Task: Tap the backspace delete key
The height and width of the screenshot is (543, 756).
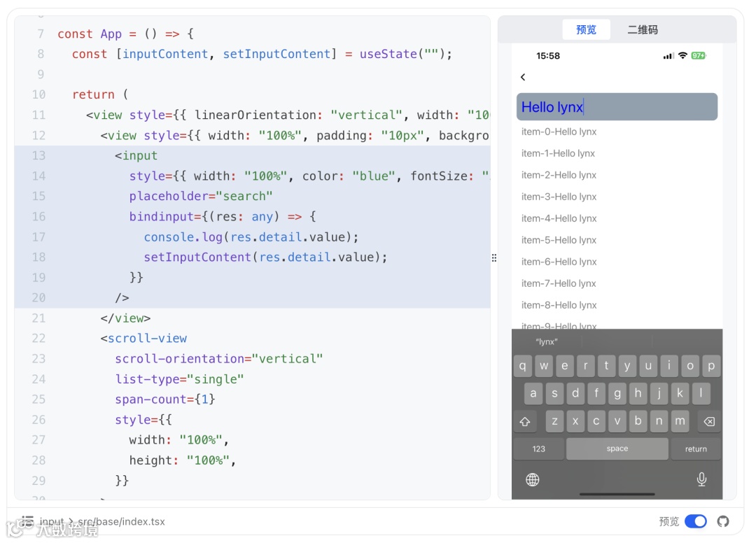Action: [709, 421]
